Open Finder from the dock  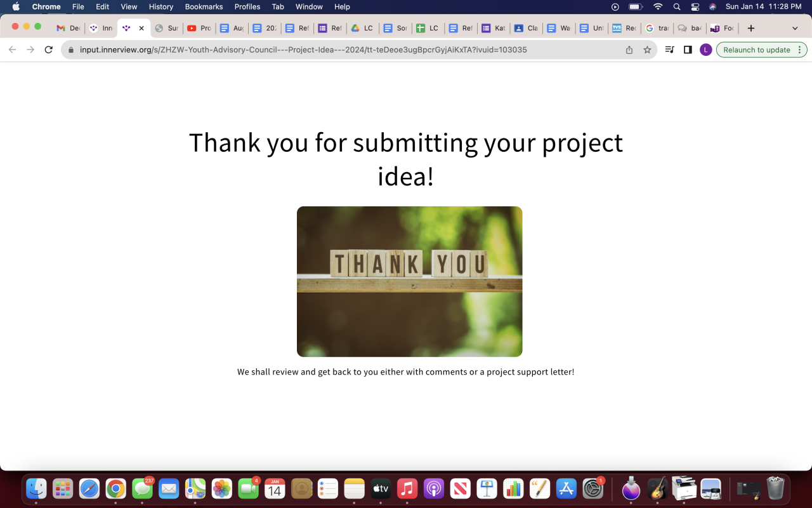click(36, 489)
